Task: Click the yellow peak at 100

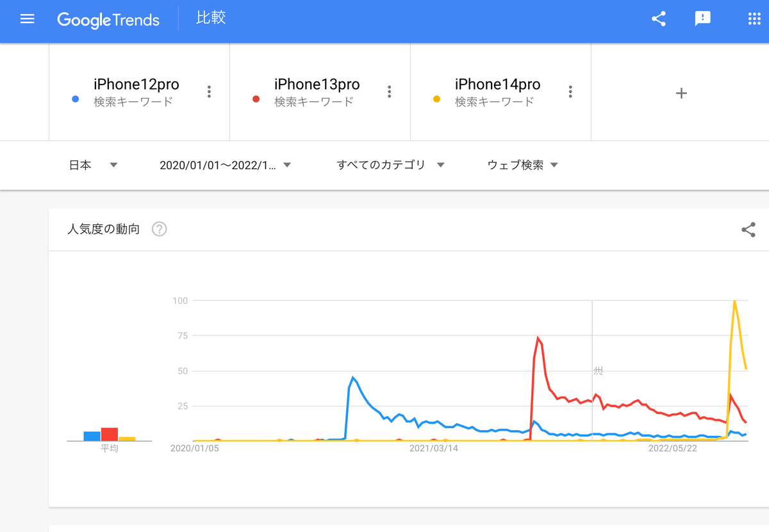Action: (x=734, y=301)
